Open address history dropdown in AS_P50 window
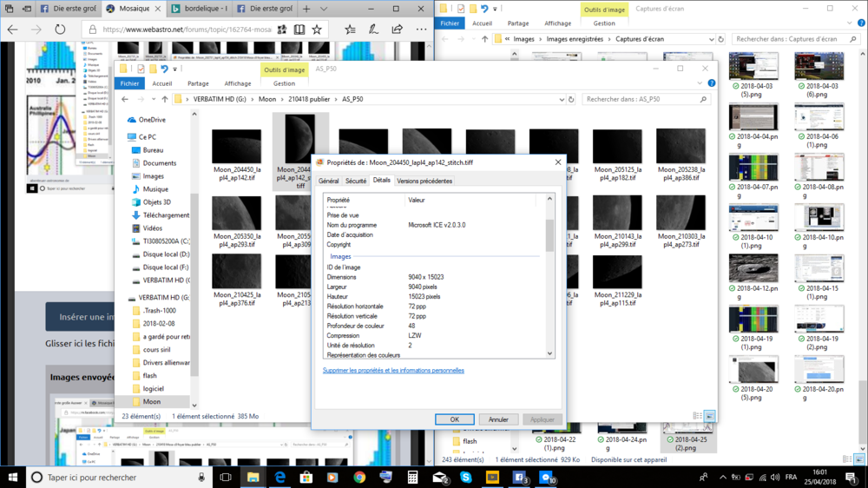868x488 pixels. coord(562,99)
